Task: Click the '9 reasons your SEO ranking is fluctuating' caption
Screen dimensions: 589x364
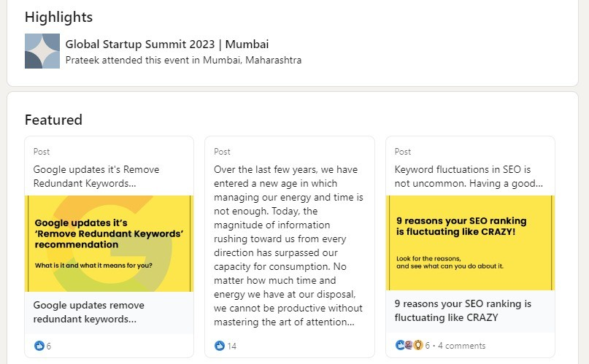Action: [x=463, y=310]
